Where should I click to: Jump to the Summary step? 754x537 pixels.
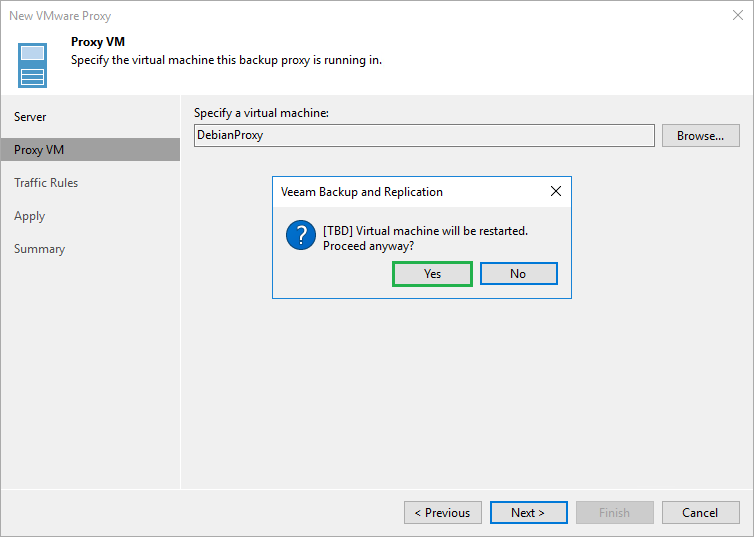[x=39, y=249]
